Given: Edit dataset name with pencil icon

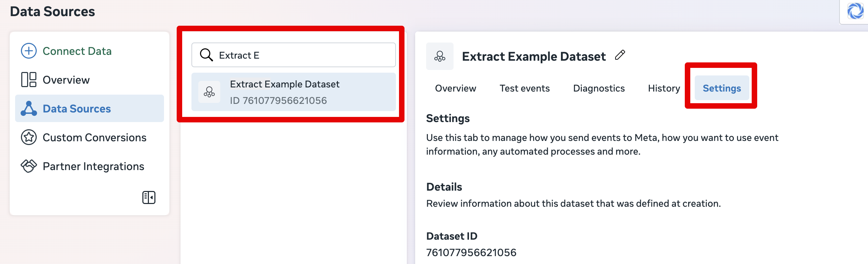Looking at the screenshot, I should click(620, 55).
